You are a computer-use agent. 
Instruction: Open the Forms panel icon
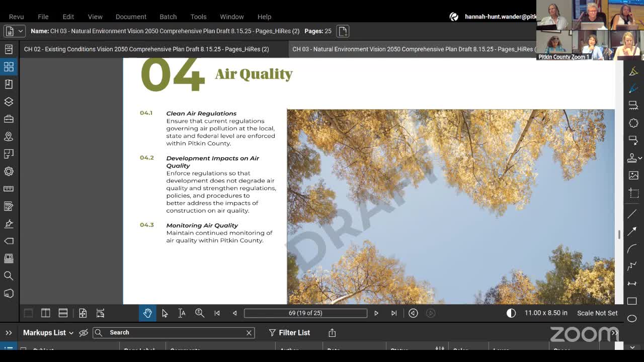[9, 206]
